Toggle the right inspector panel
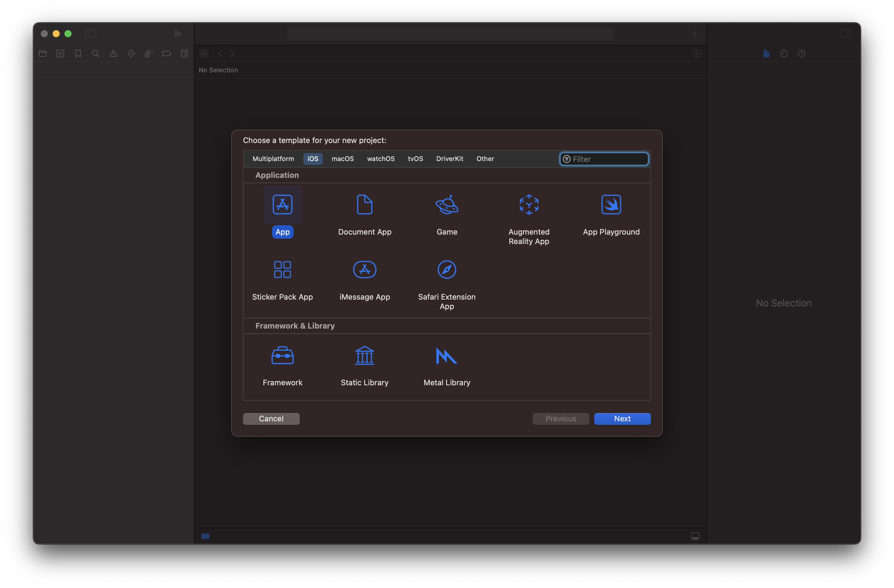The width and height of the screenshot is (894, 588). coord(846,33)
